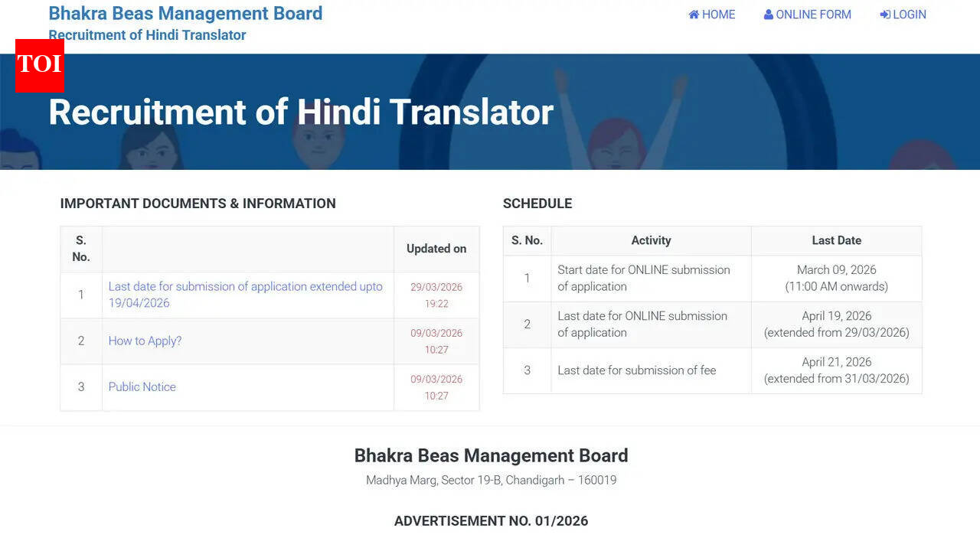The height and width of the screenshot is (551, 980).
Task: Click the Recruitment of Hindi Translator subtitle
Action: 147,35
